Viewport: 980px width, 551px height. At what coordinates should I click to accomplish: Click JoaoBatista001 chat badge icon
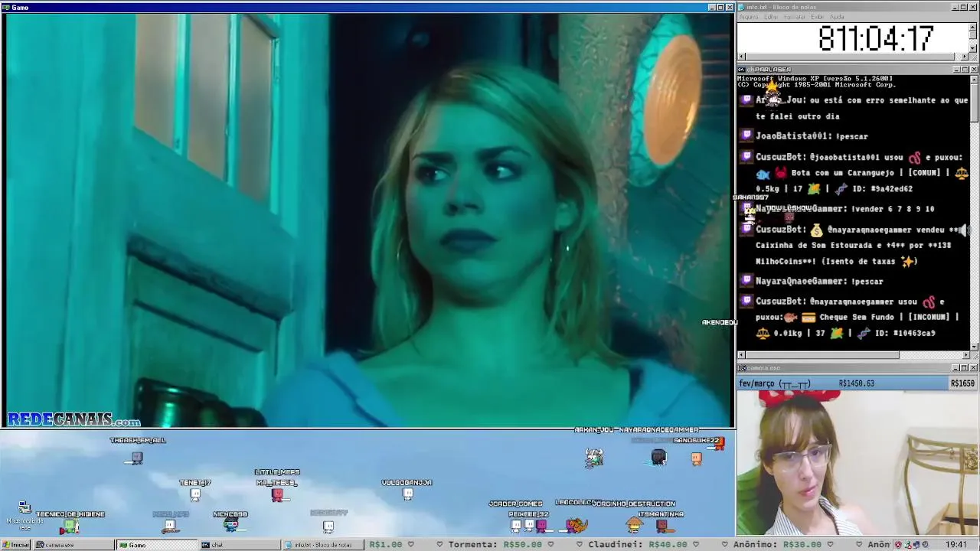(747, 135)
